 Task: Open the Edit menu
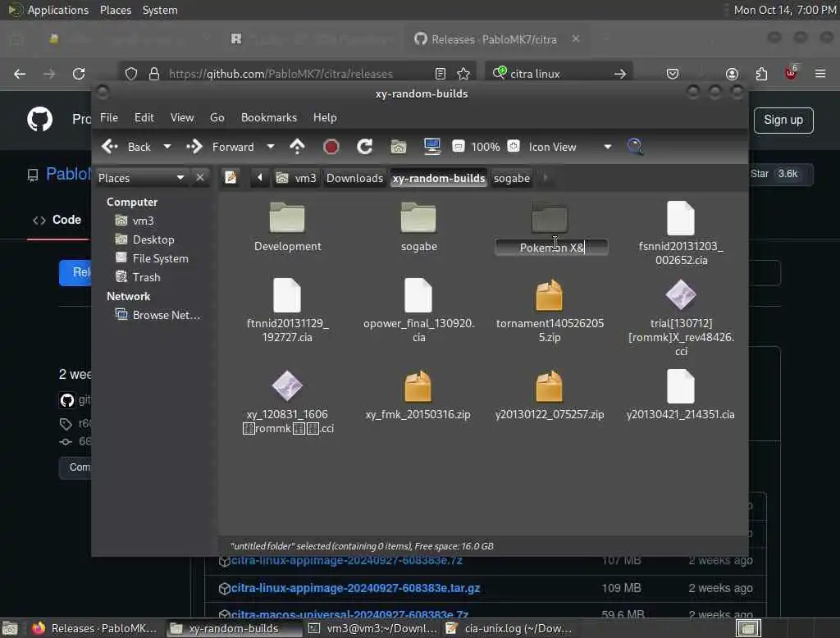point(144,117)
